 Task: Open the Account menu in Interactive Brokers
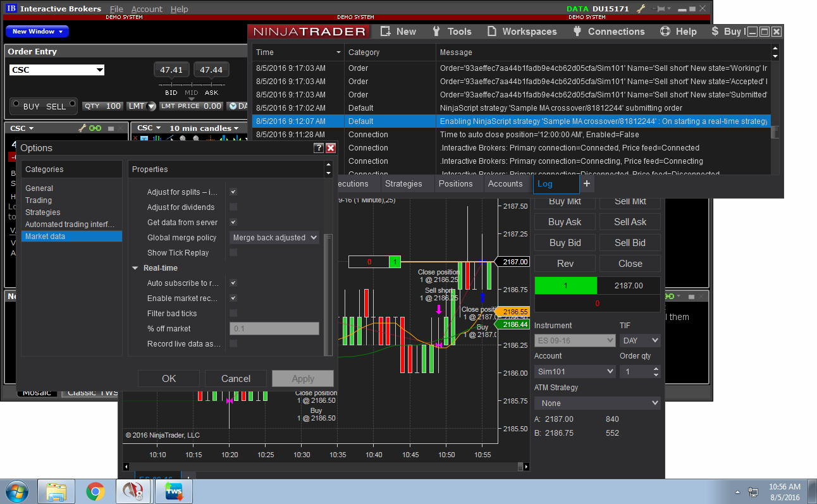click(147, 9)
